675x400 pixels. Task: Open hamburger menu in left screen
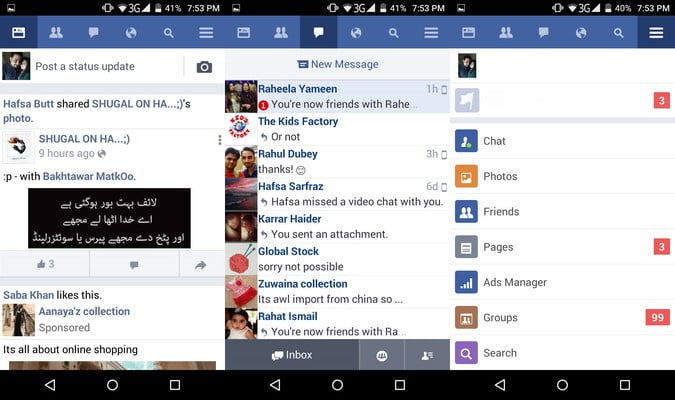(206, 33)
